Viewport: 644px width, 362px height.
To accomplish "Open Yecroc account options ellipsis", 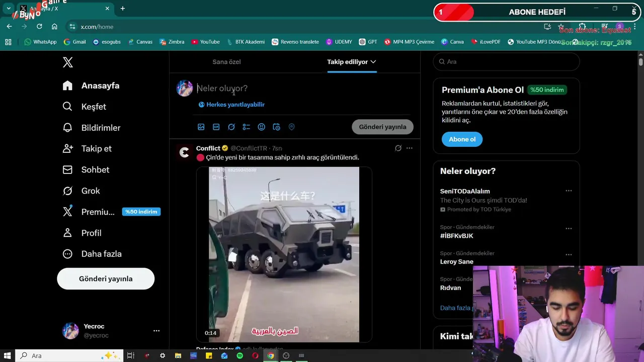I will coord(156,331).
